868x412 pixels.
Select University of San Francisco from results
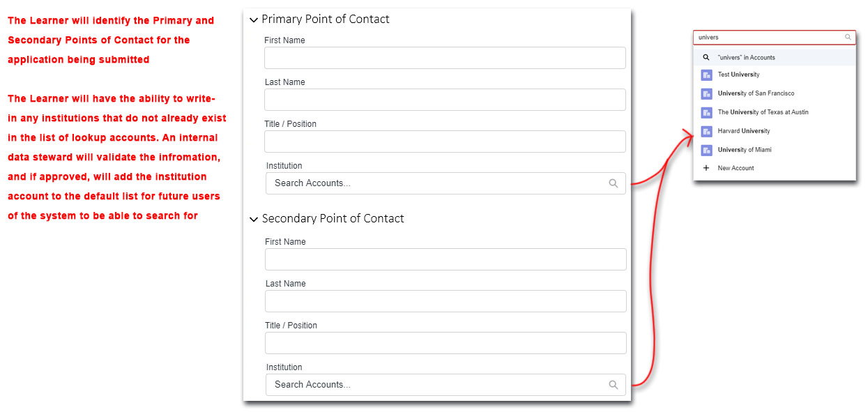pyautogui.click(x=756, y=93)
